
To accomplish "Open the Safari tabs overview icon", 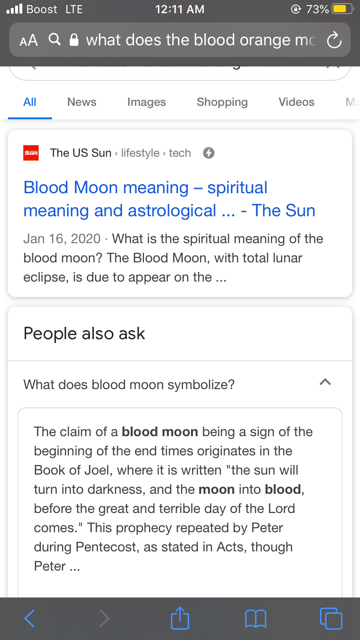I will [331, 618].
